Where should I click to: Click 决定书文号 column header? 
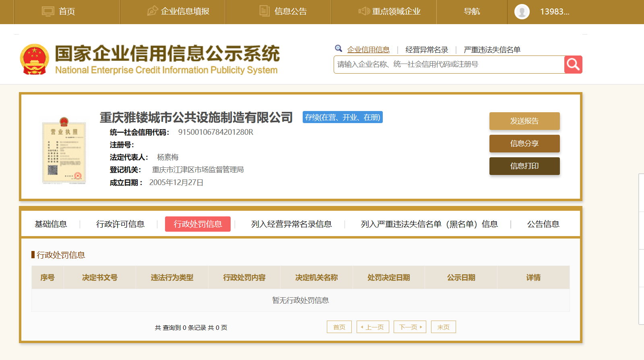(x=100, y=278)
